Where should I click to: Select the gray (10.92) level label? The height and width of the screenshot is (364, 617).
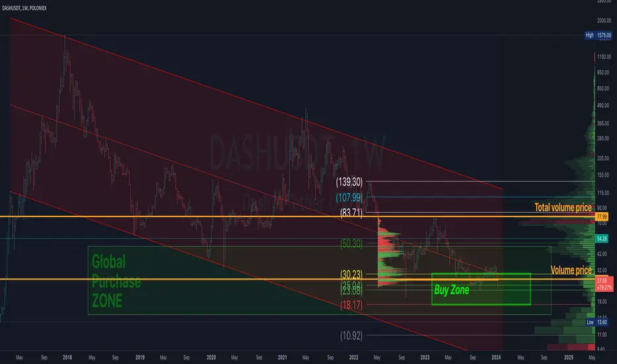coord(352,336)
